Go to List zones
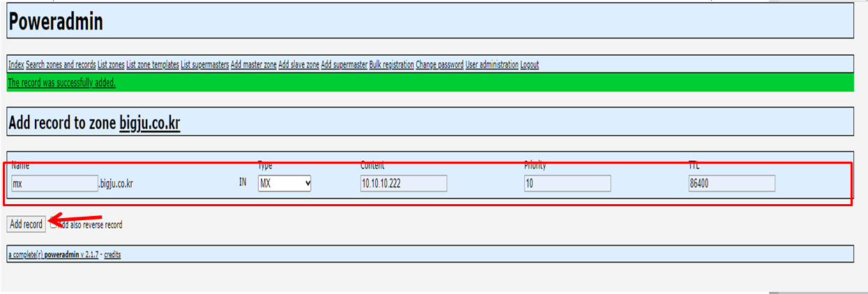This screenshot has width=868, height=294. click(x=111, y=65)
